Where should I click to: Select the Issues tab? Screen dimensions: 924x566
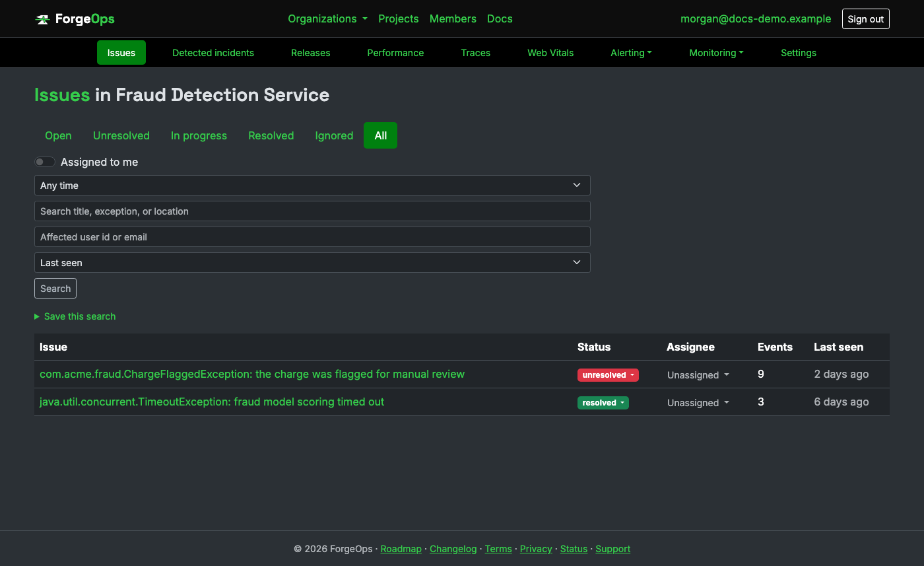pos(121,53)
